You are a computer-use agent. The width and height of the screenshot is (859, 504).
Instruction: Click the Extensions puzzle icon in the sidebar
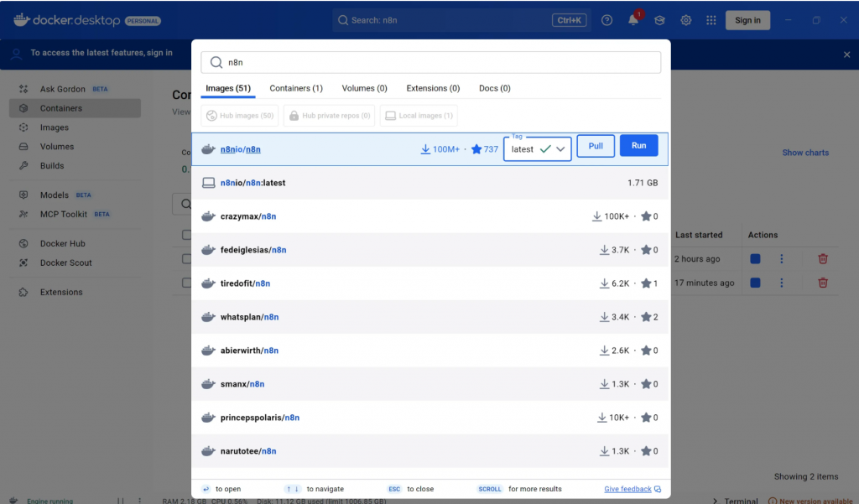coord(23,292)
